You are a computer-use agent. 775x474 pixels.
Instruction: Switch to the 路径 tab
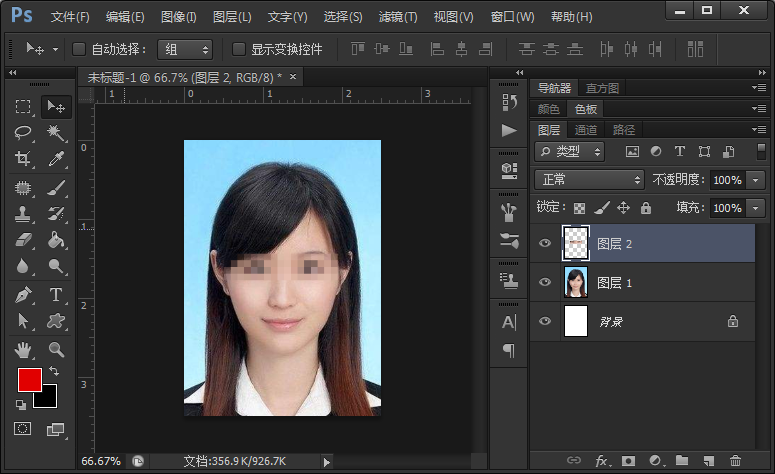[624, 130]
